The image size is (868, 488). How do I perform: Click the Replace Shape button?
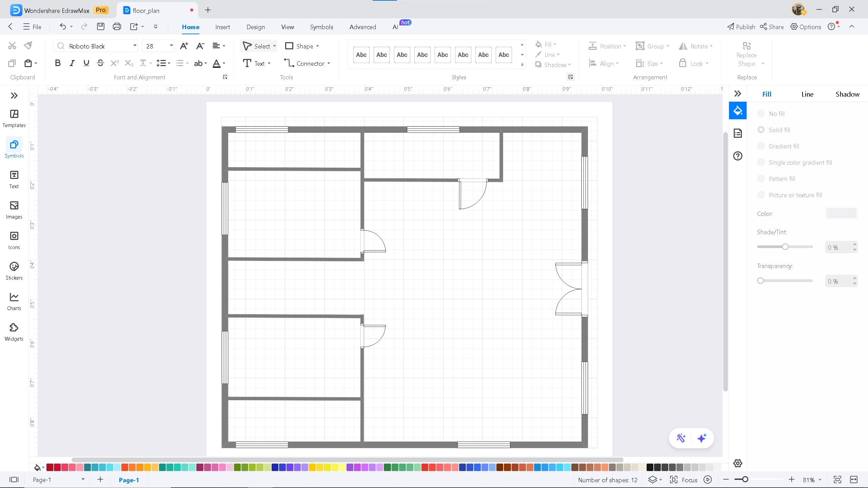coord(747,54)
